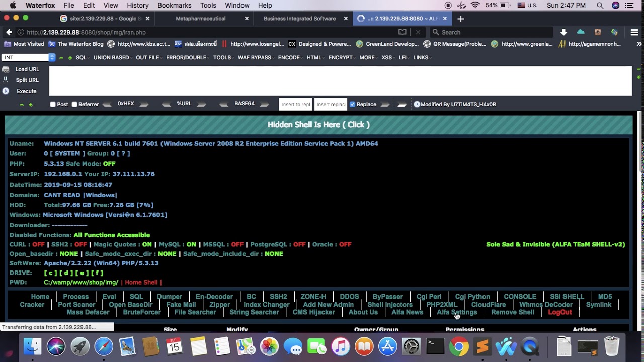Screen dimensions: 644x362
Task: Open Finder from the dock
Action: (x=33, y=346)
